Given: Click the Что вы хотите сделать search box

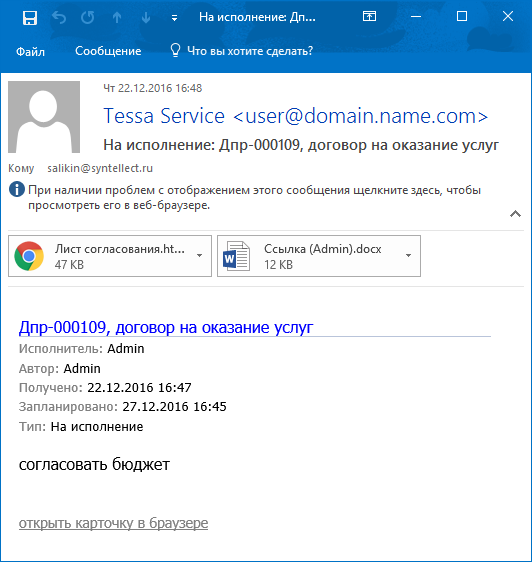Looking at the screenshot, I should (x=242, y=51).
